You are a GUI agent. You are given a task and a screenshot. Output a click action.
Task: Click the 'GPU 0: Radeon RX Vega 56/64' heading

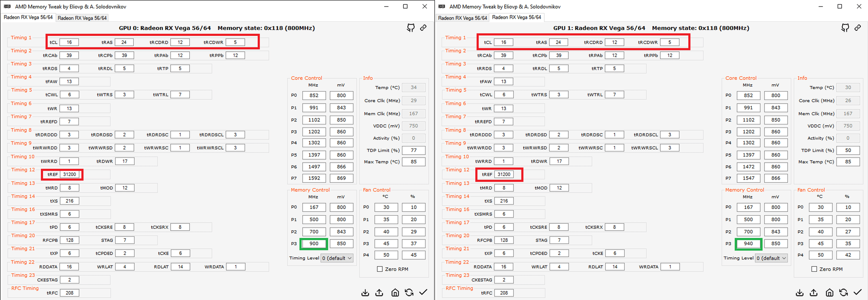pyautogui.click(x=165, y=28)
